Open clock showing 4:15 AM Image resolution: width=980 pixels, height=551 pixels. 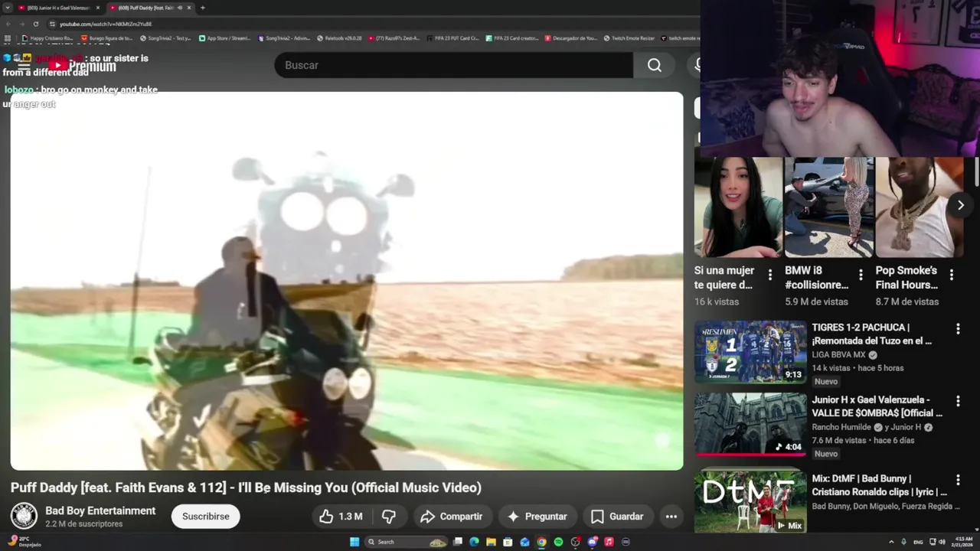(x=961, y=542)
